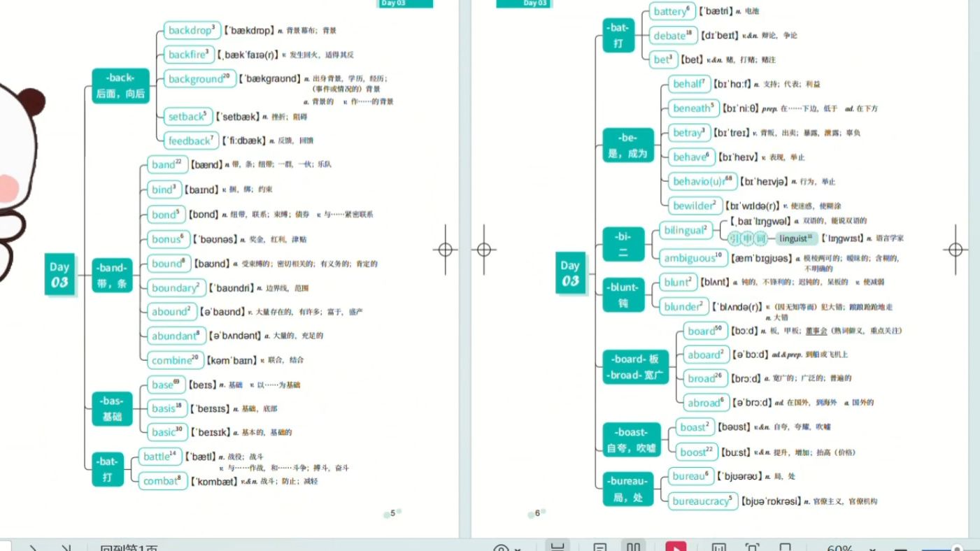This screenshot has height=551, width=980.
Task: Click the word node boast
Action: click(695, 427)
